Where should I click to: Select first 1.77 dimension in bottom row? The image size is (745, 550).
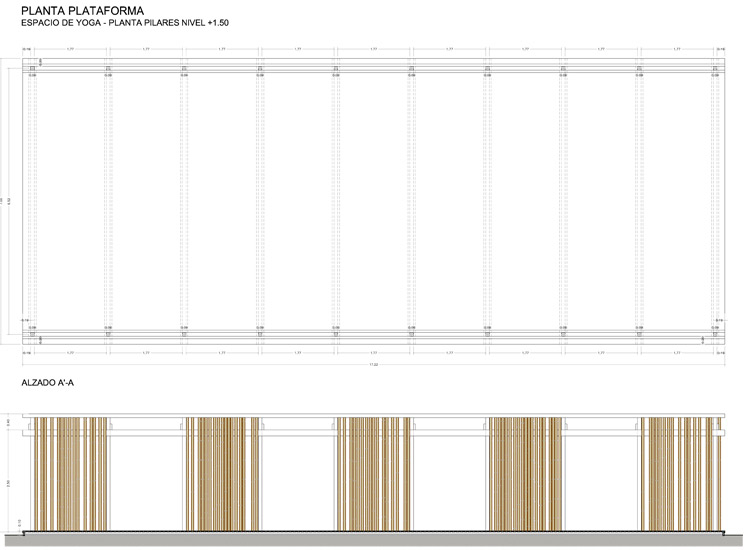70,353
